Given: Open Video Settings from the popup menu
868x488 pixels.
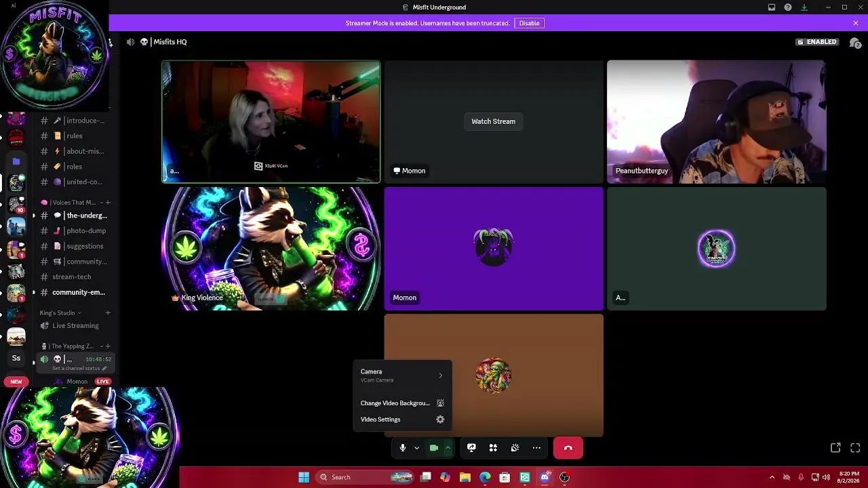Looking at the screenshot, I should [402, 420].
